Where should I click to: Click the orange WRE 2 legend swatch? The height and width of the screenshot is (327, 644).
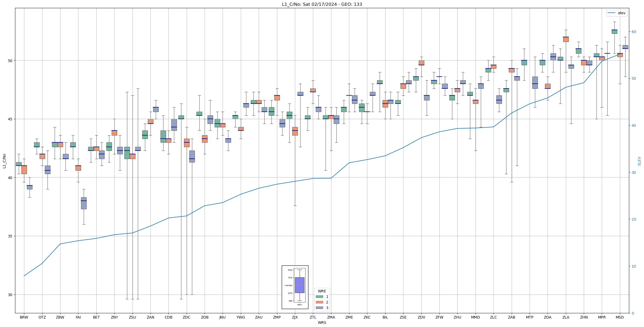click(319, 302)
